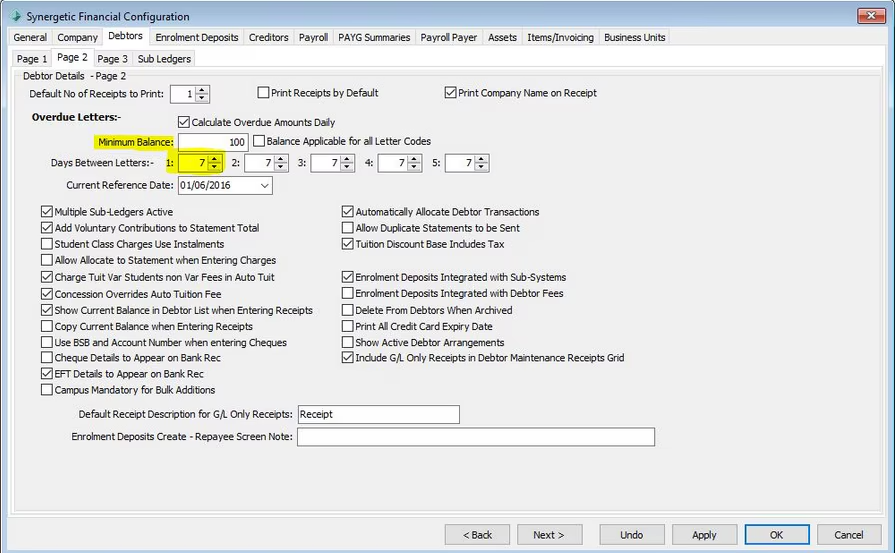Confirm with the OK button
The image size is (895, 553).
click(x=777, y=535)
